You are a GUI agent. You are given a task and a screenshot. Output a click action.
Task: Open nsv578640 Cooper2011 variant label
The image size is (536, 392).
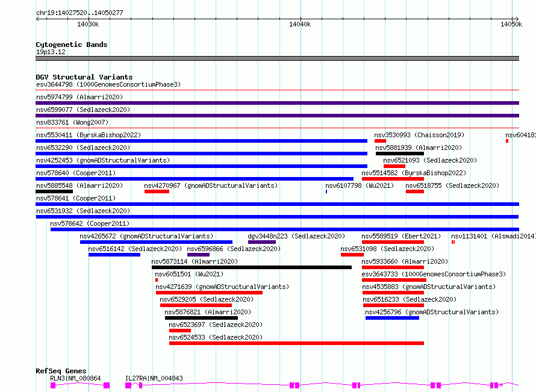76,173
